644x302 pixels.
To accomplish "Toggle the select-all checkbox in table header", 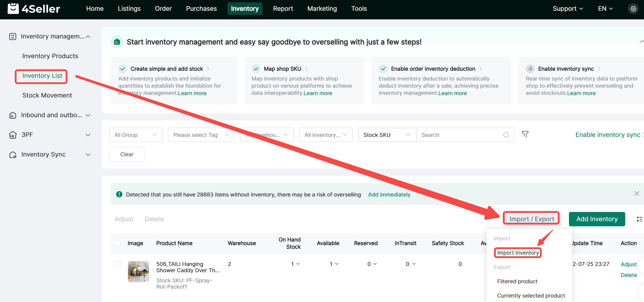I will tap(118, 243).
